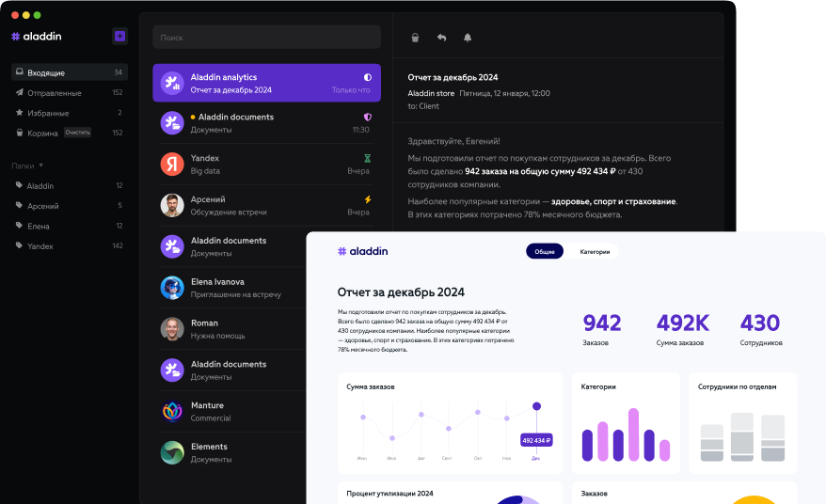Select the Yandex tag folder
This screenshot has width=826, height=504.
[69, 246]
